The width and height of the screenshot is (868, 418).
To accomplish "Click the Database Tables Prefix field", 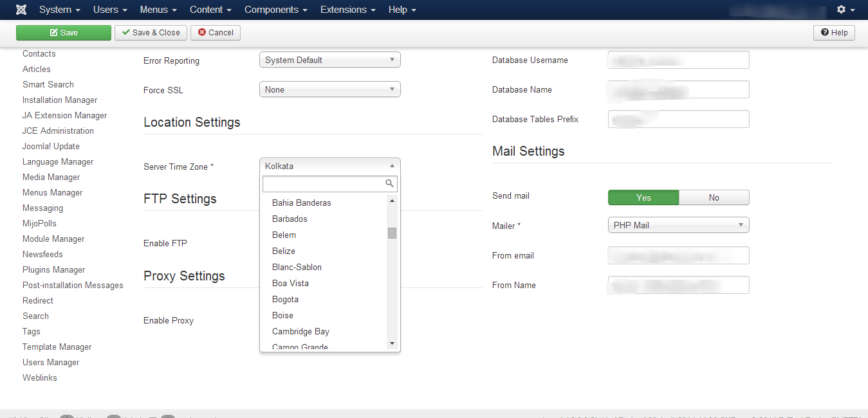I will click(678, 119).
